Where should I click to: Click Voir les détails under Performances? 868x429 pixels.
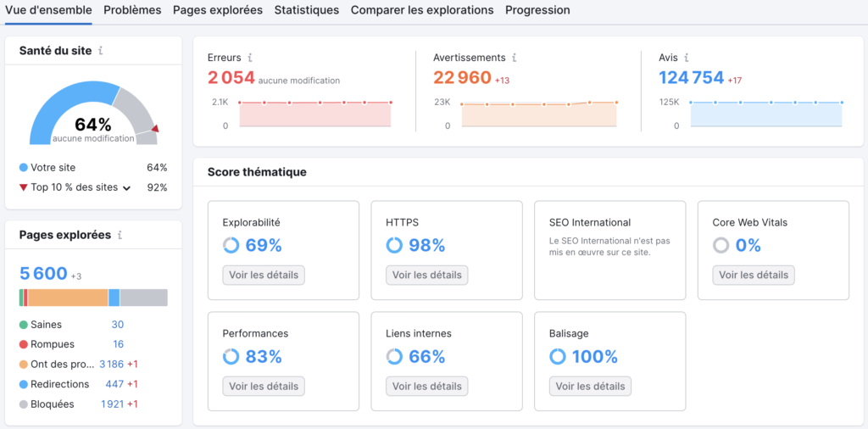[x=264, y=387]
